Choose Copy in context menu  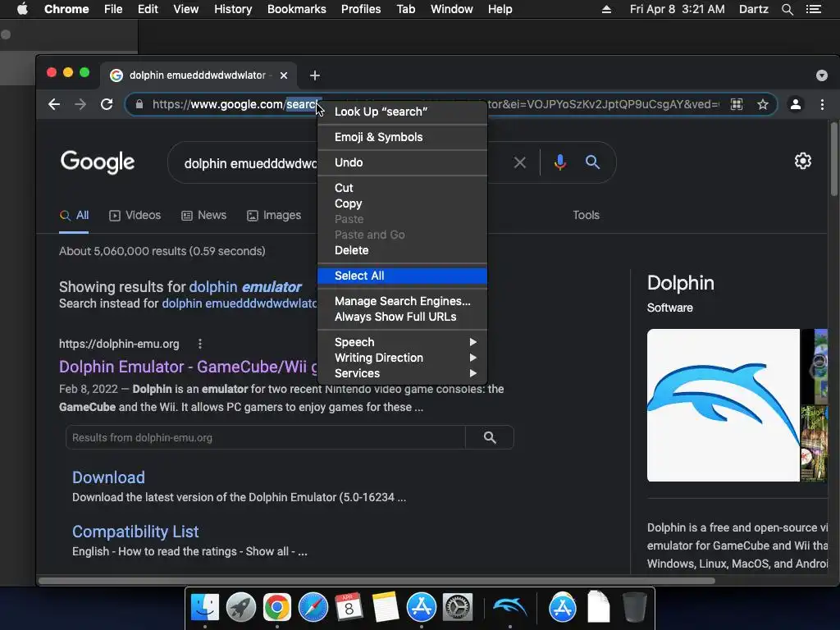click(402, 203)
